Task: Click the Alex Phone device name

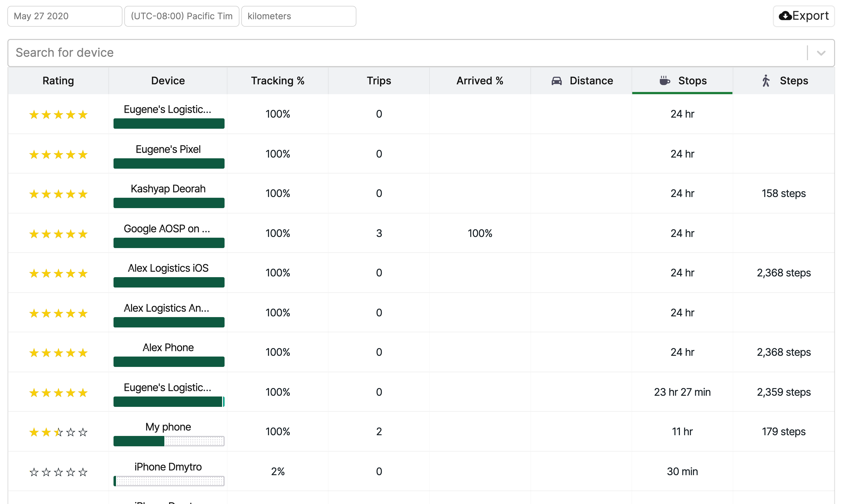Action: (168, 347)
